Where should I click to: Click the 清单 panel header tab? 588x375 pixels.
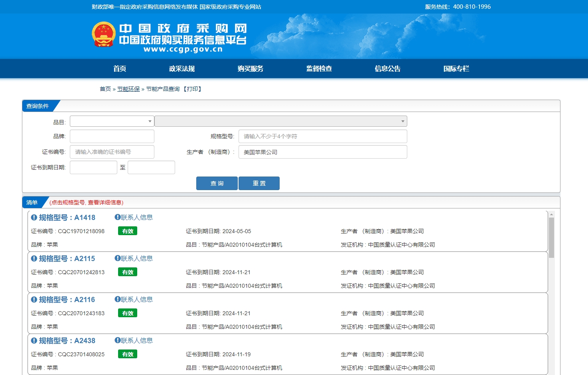coord(32,202)
